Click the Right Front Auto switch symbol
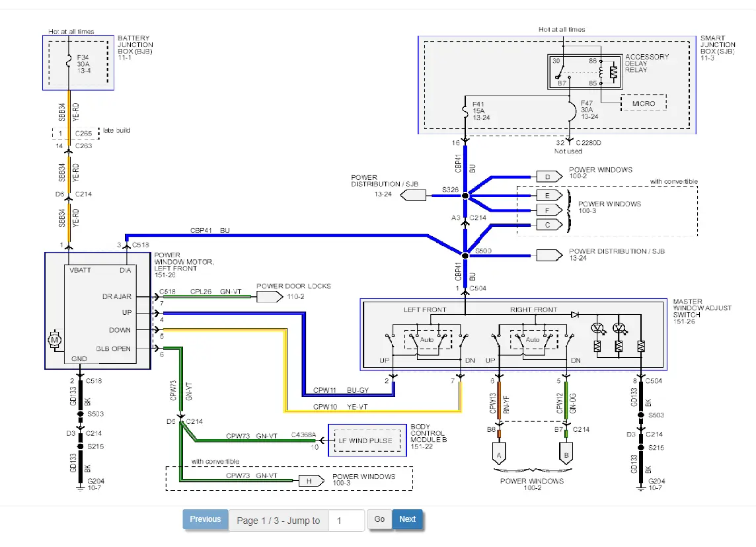This screenshot has width=756, height=547. [x=533, y=339]
